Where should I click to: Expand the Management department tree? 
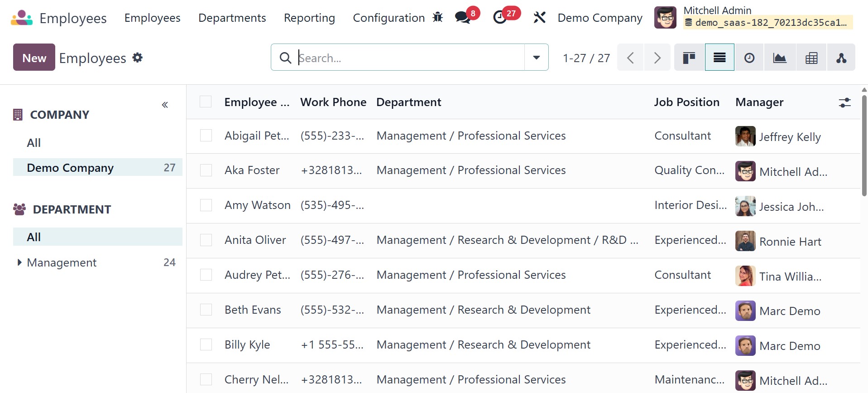coord(19,262)
